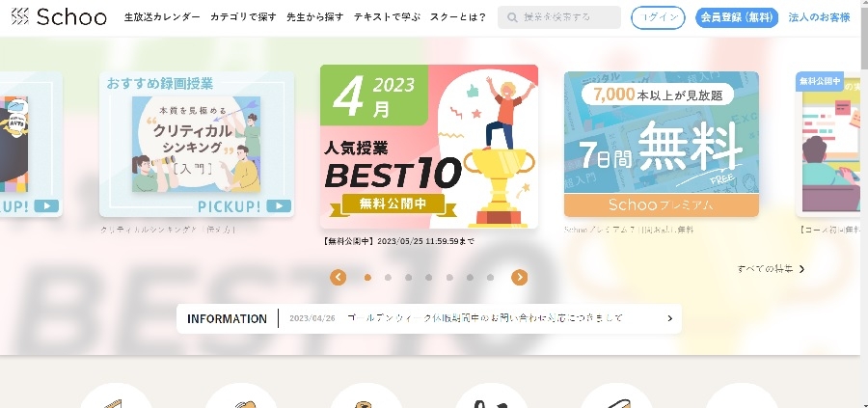
Task: Open 法人のお客様 link
Action: click(x=819, y=17)
